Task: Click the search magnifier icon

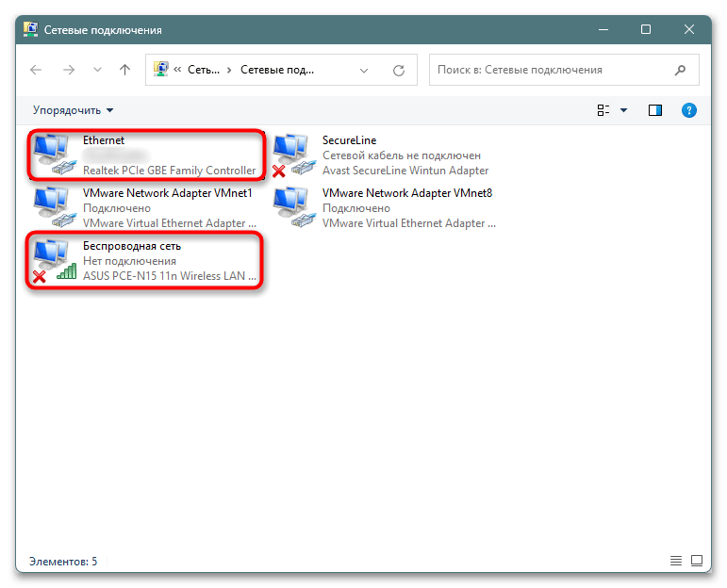Action: (680, 70)
